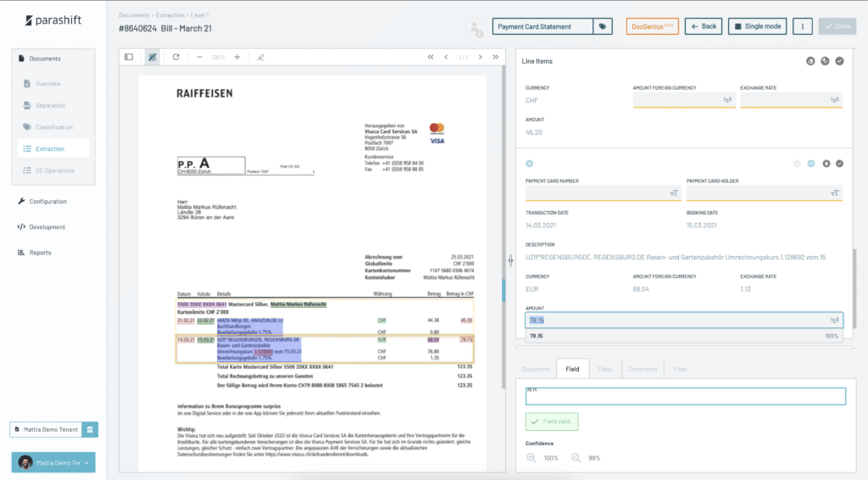Zoom out with the minus icon
Viewport: 868px width, 480px height.
click(x=199, y=57)
